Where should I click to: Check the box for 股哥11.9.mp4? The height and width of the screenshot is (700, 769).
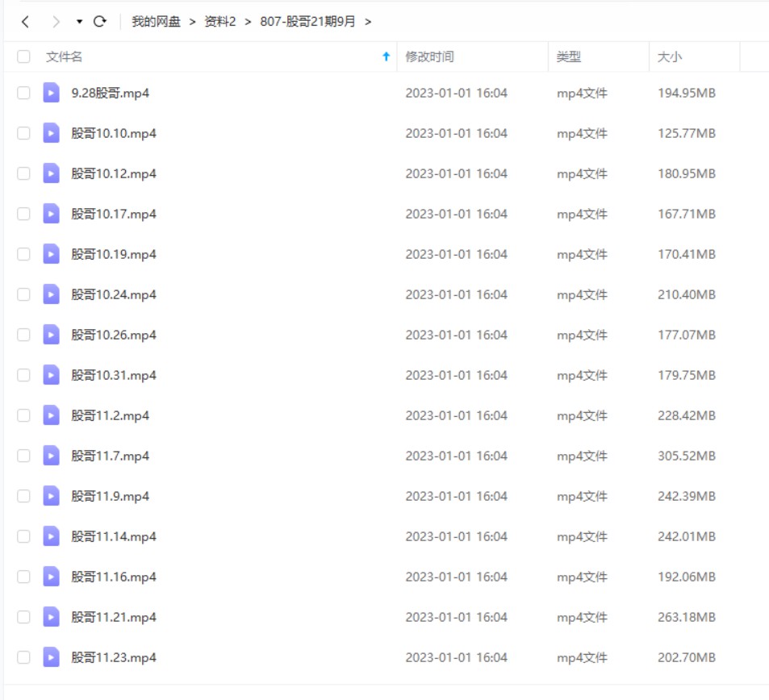click(23, 496)
